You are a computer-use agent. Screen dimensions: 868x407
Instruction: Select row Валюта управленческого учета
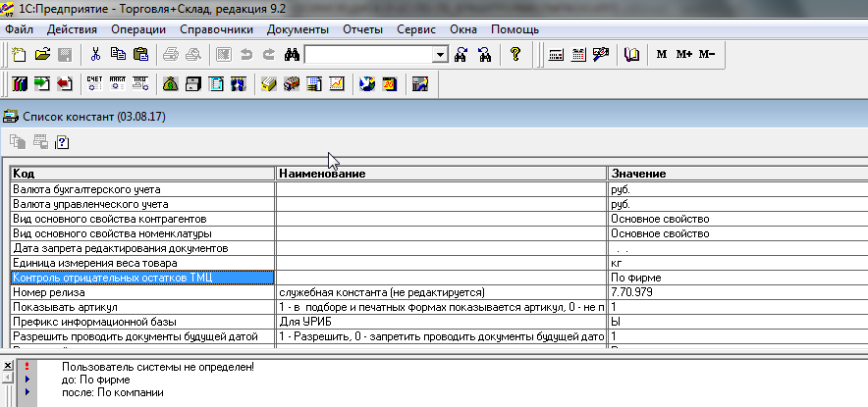(x=440, y=204)
